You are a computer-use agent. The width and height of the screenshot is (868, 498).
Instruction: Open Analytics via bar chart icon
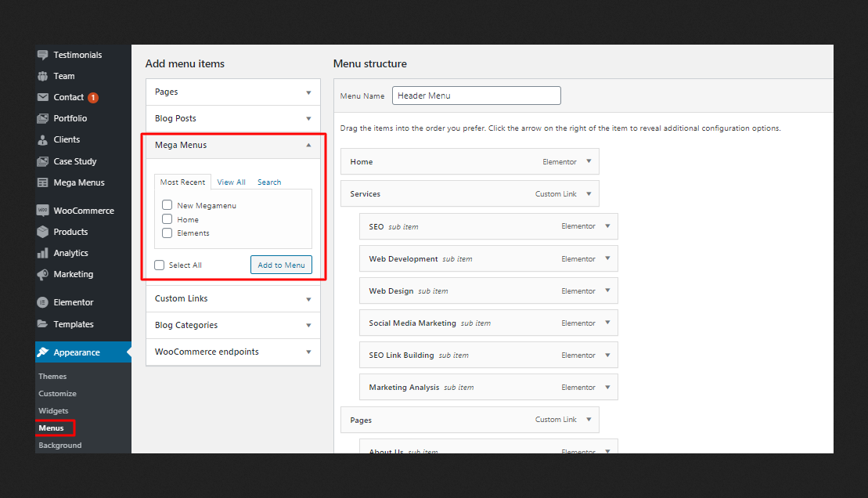click(x=42, y=253)
